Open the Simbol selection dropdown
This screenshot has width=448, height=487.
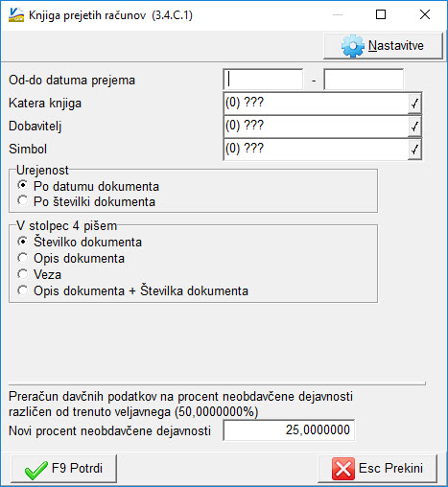point(414,150)
